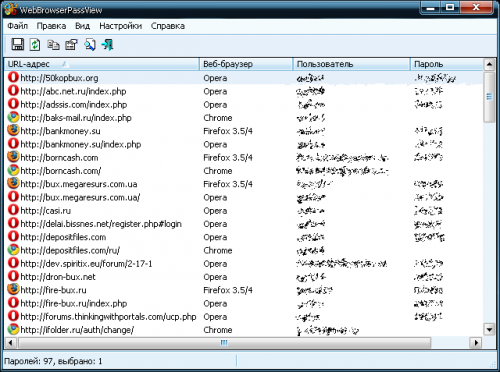Select row http://fire-bux.ru/index.php
The image size is (500, 372).
244,303
